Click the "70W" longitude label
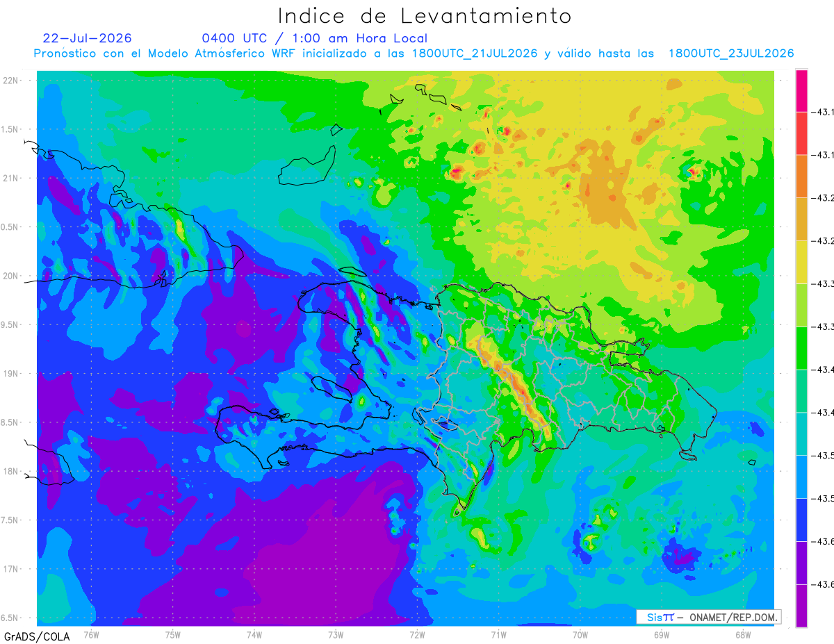834x644 pixels. coord(580,634)
